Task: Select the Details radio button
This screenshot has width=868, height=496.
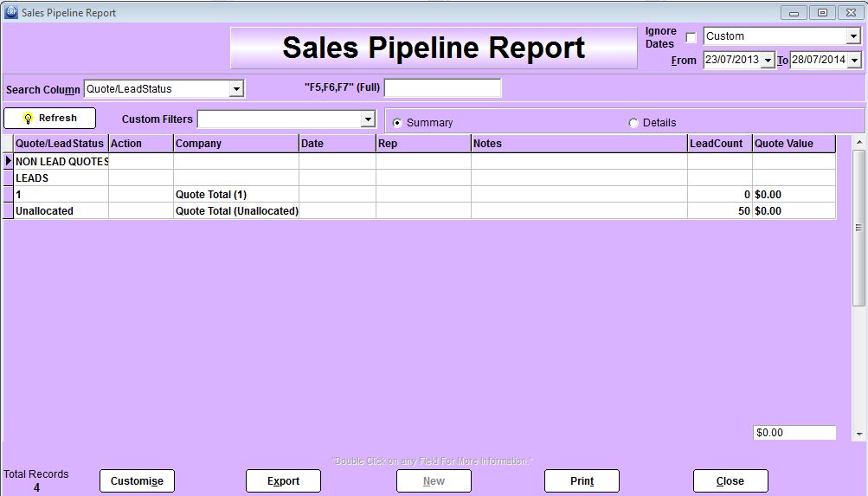Action: 633,123
